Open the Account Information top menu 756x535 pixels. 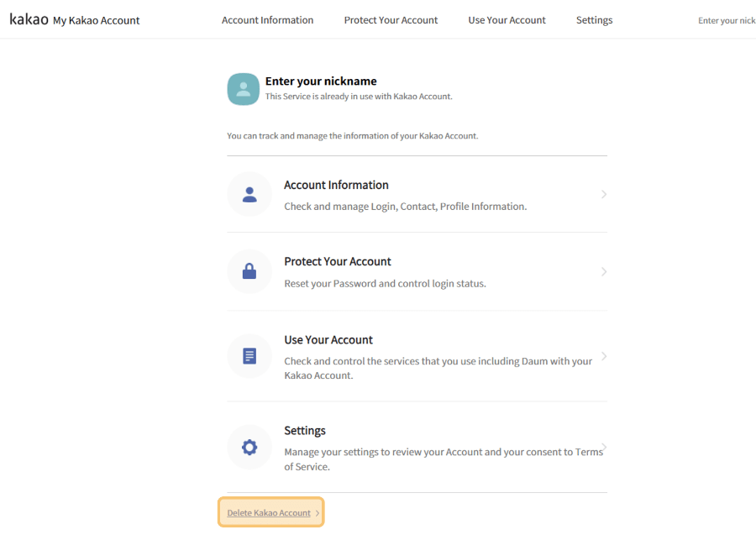click(268, 20)
